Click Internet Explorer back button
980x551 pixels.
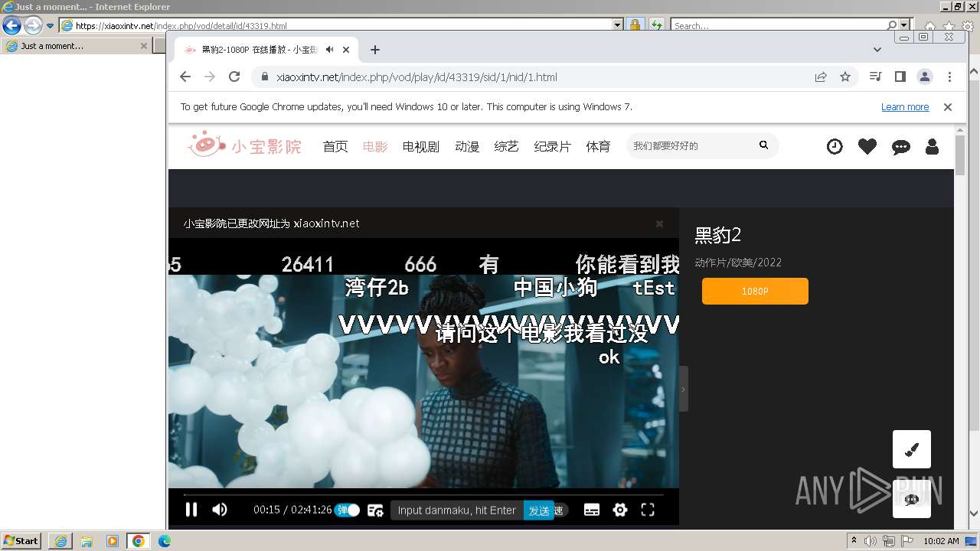(x=11, y=25)
